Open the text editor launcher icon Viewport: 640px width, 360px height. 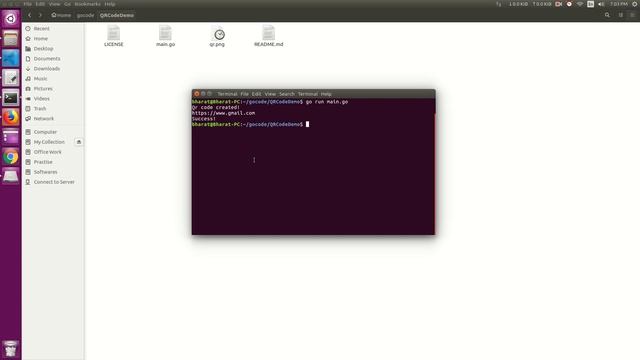pos(11,78)
